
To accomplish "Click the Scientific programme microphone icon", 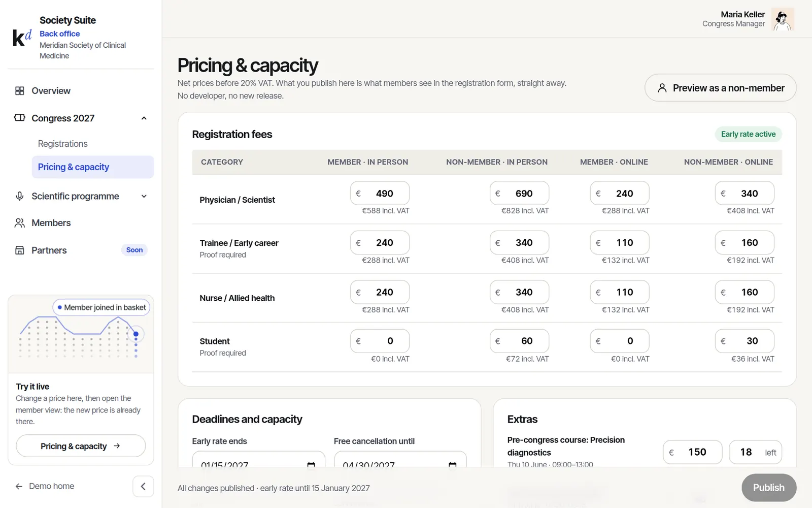I will click(20, 196).
